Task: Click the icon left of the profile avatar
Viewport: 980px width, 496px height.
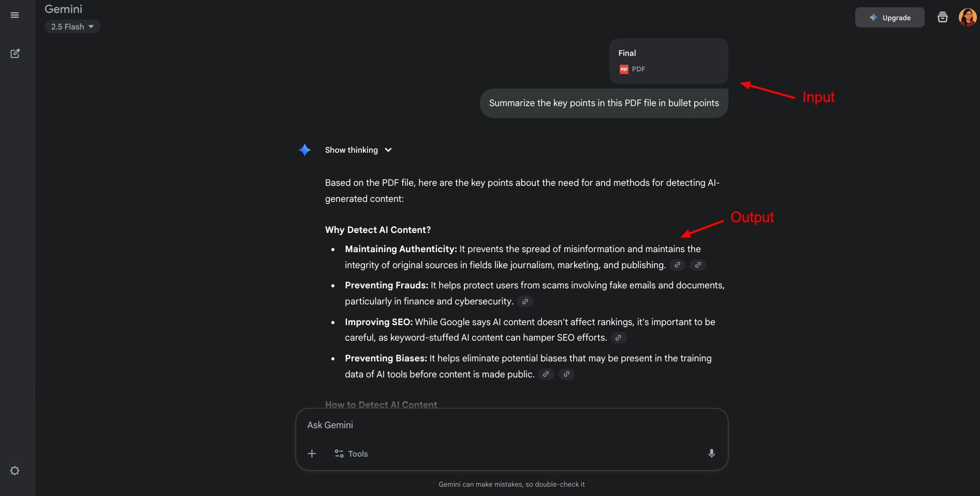Action: click(x=942, y=18)
